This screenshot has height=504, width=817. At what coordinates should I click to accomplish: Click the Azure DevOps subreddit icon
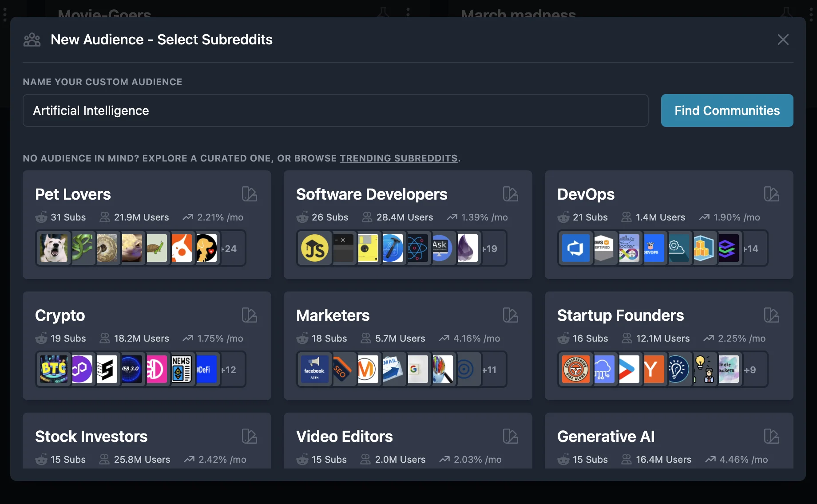(576, 248)
